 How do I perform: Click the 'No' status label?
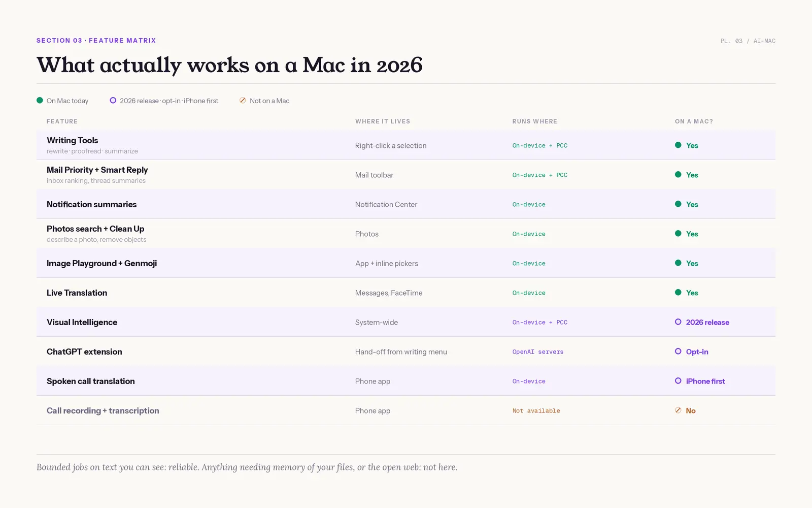691,410
